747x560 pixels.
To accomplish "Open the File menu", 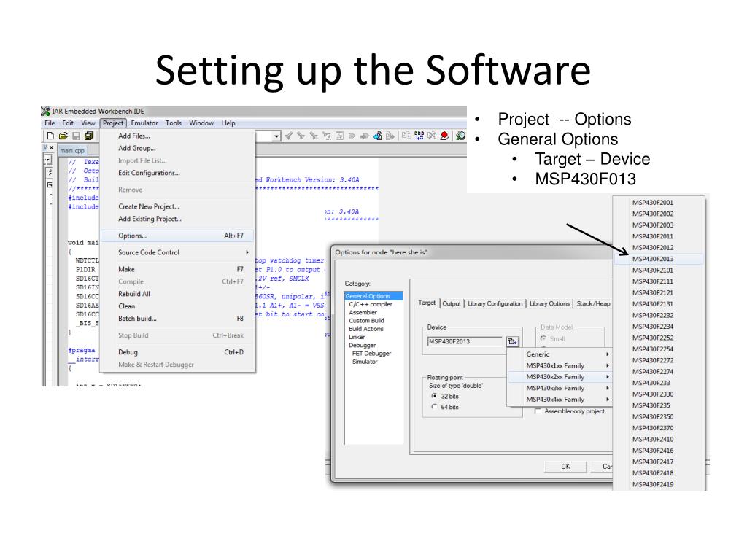I will (50, 122).
